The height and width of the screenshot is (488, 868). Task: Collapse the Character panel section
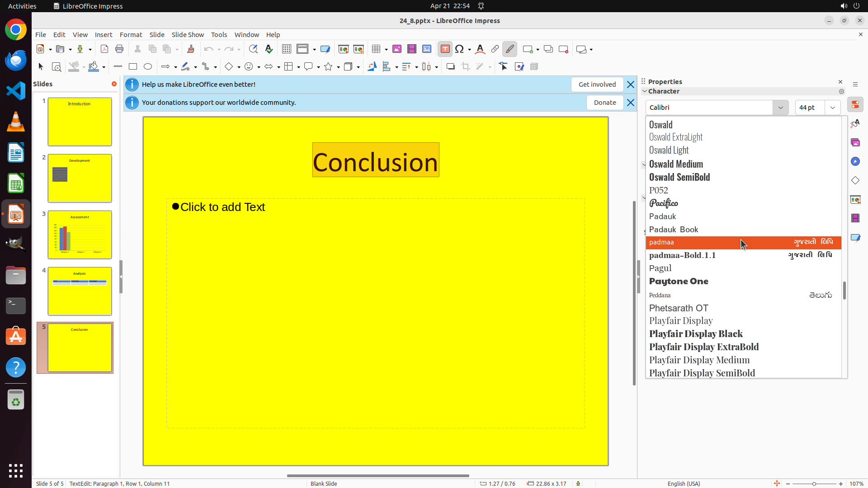(645, 91)
